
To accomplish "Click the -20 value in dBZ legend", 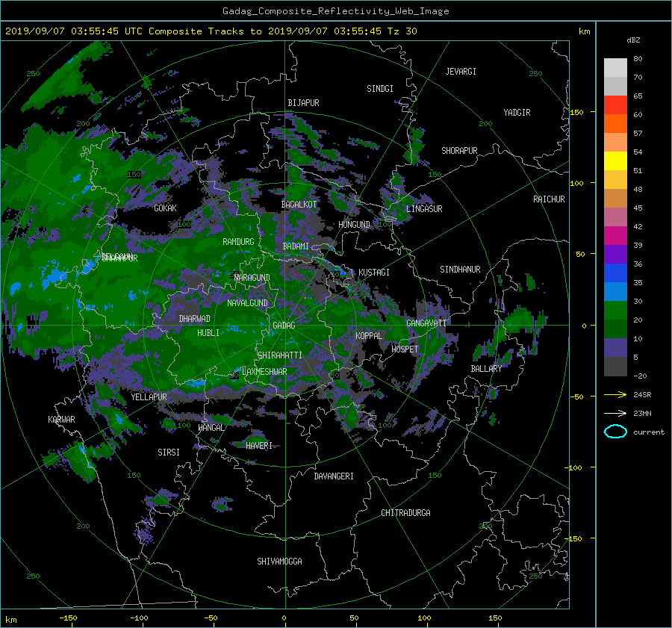I will coord(640,376).
